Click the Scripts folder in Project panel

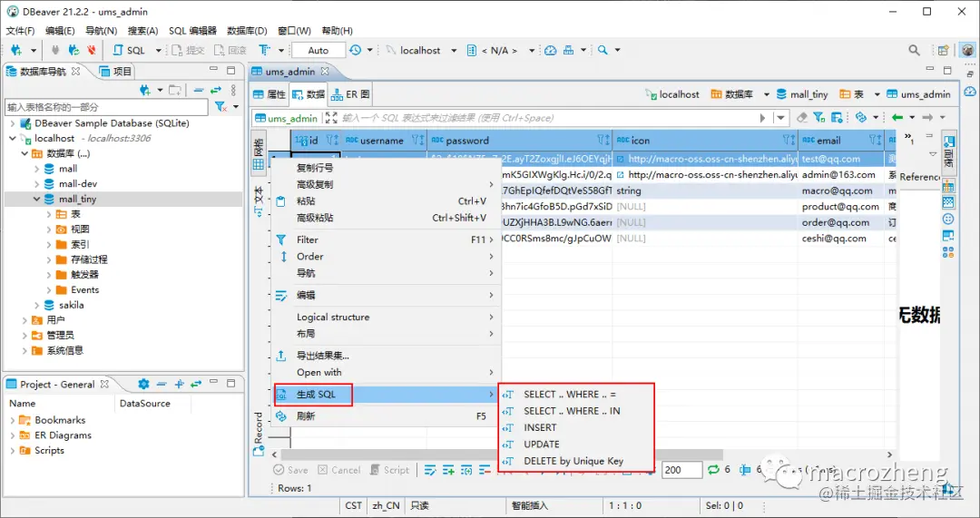point(49,451)
